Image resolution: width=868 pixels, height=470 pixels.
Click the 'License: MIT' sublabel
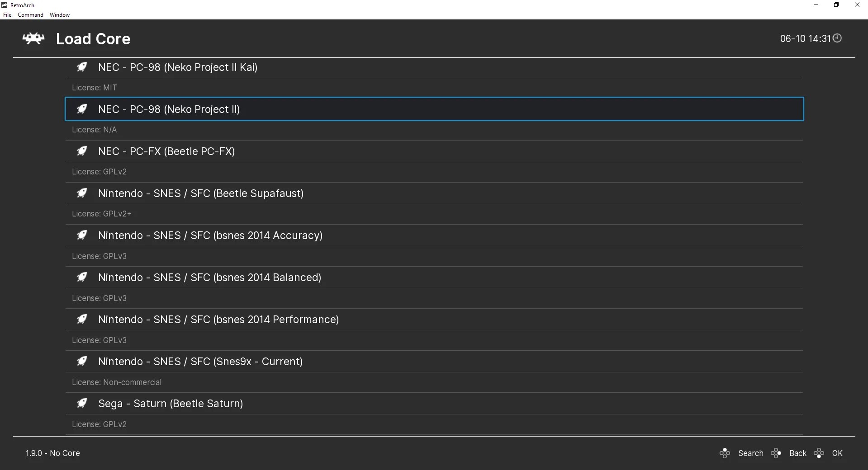(94, 88)
